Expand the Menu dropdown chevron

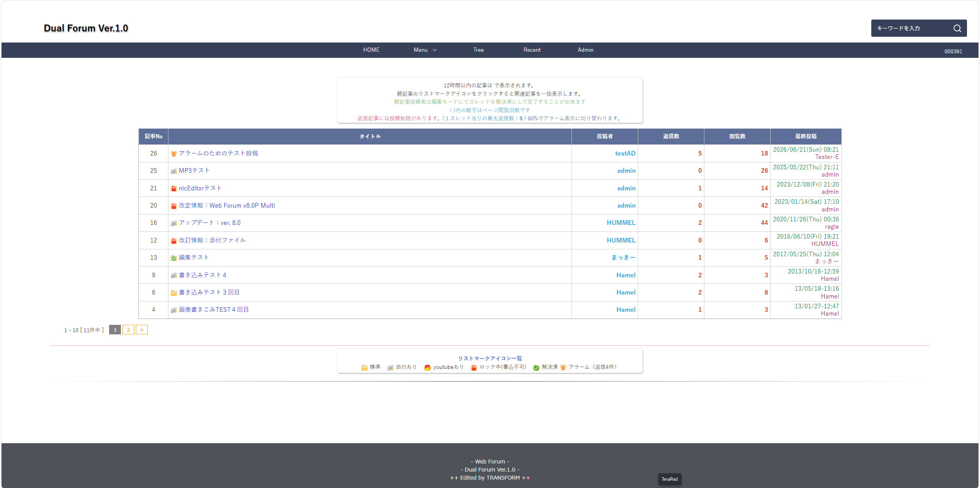[434, 50]
